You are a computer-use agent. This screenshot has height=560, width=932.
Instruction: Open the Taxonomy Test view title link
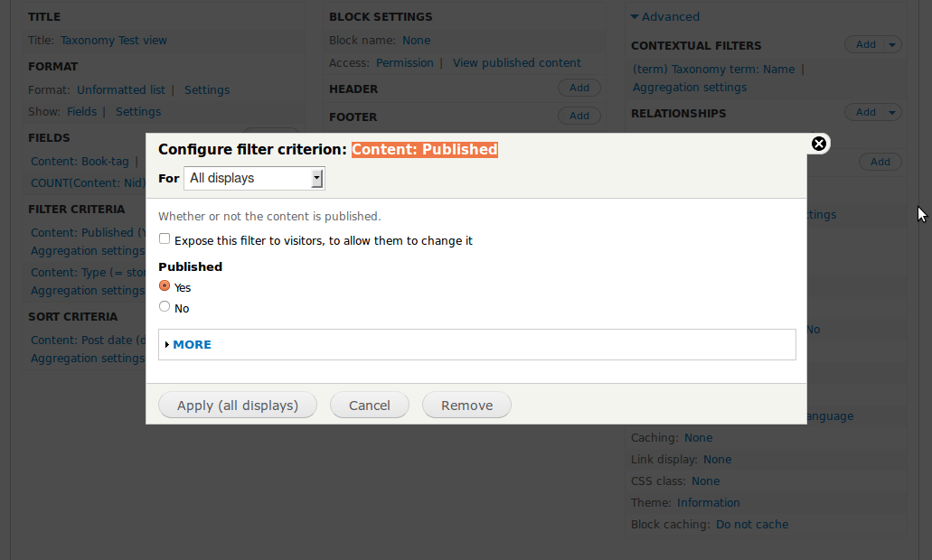pyautogui.click(x=114, y=41)
